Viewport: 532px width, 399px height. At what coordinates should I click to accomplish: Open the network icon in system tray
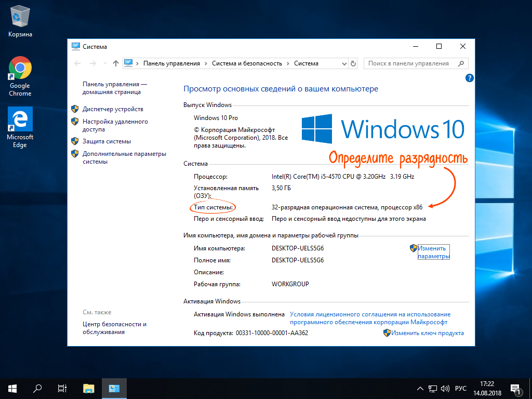pyautogui.click(x=433, y=389)
